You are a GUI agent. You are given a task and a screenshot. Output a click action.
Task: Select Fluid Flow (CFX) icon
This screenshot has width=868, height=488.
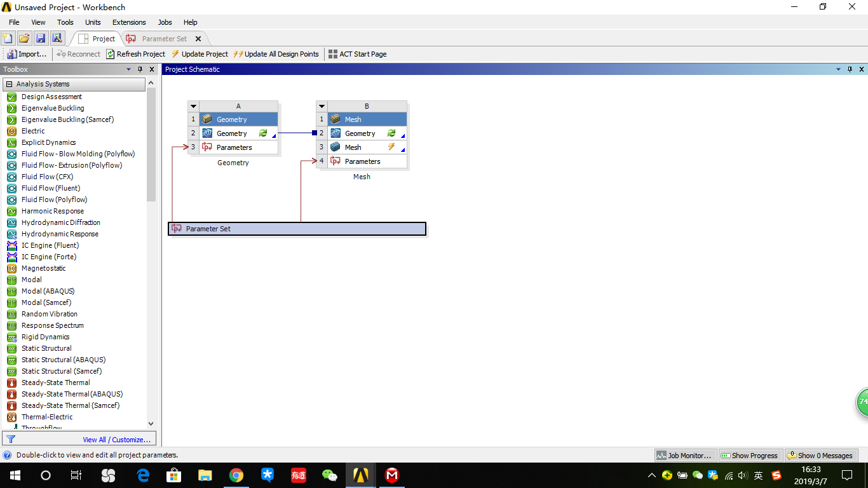point(11,177)
